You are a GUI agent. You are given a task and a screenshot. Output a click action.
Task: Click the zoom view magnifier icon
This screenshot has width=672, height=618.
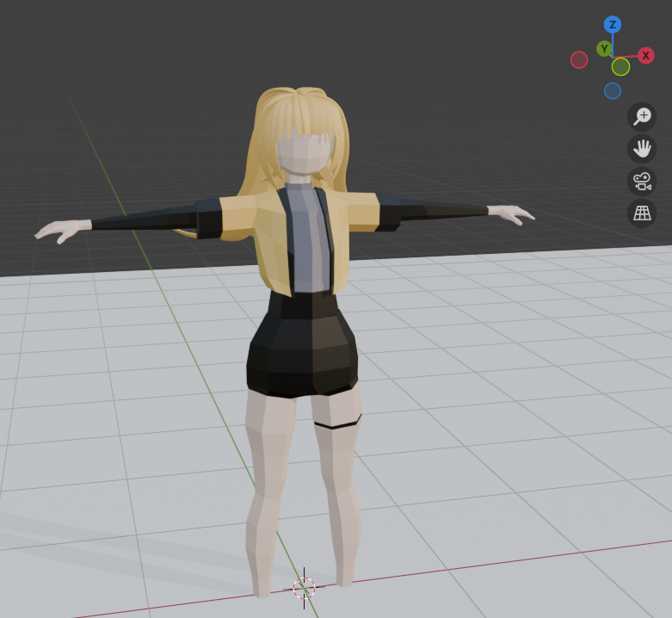click(x=642, y=116)
